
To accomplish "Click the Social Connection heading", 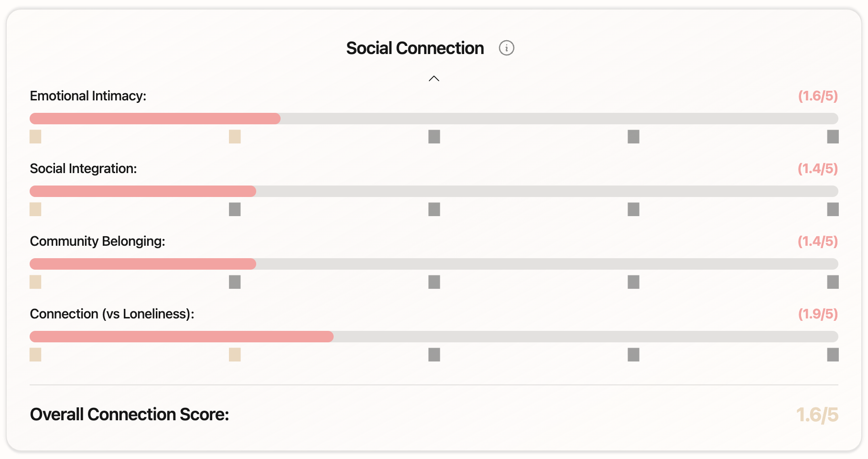I will point(415,48).
